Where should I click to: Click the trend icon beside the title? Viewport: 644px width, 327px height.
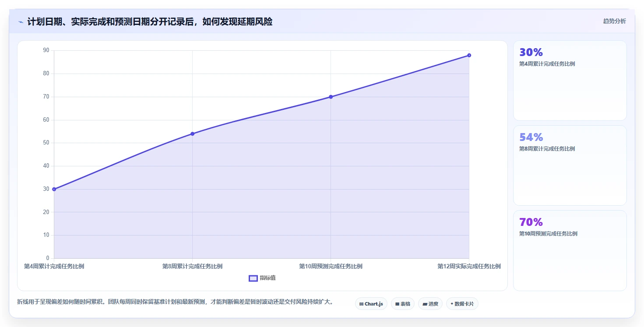pos(21,22)
